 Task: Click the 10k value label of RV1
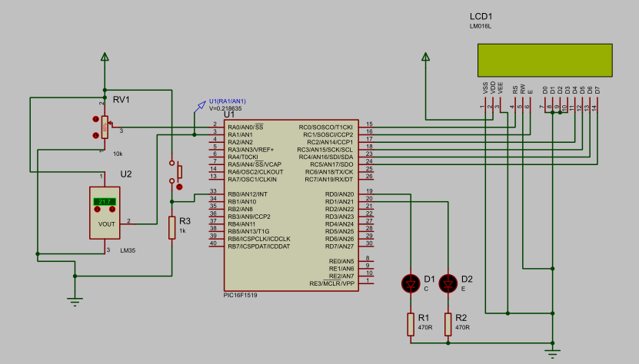click(118, 154)
